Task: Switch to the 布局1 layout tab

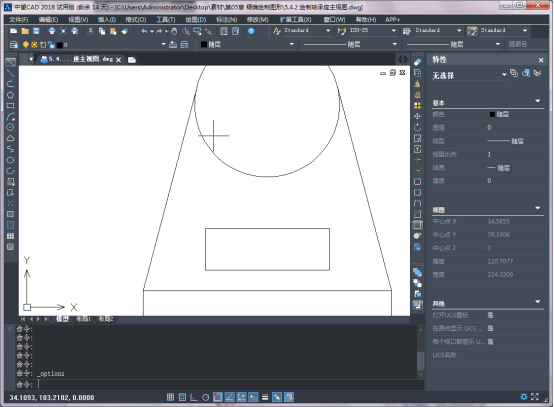Action: pos(83,319)
